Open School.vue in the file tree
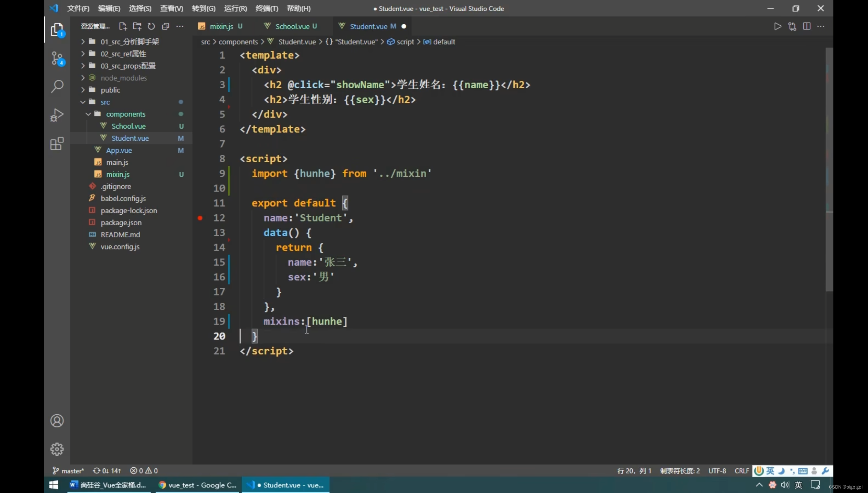The image size is (868, 493). pos(129,126)
